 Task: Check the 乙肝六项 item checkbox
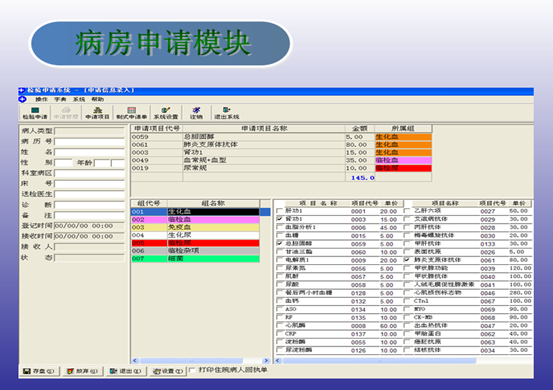407,211
